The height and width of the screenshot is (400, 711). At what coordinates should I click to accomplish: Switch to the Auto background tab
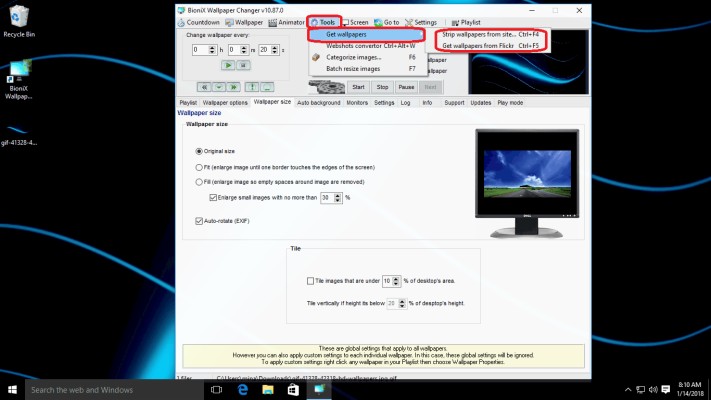coord(318,102)
